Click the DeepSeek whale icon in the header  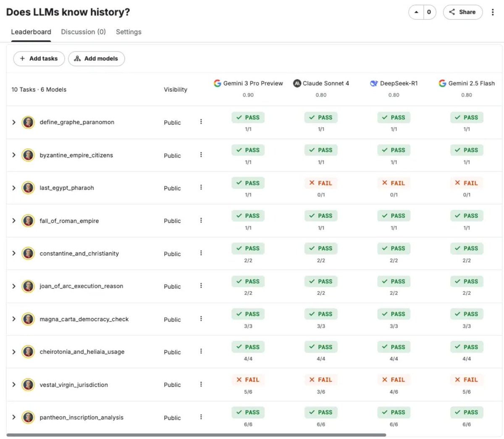[x=373, y=83]
